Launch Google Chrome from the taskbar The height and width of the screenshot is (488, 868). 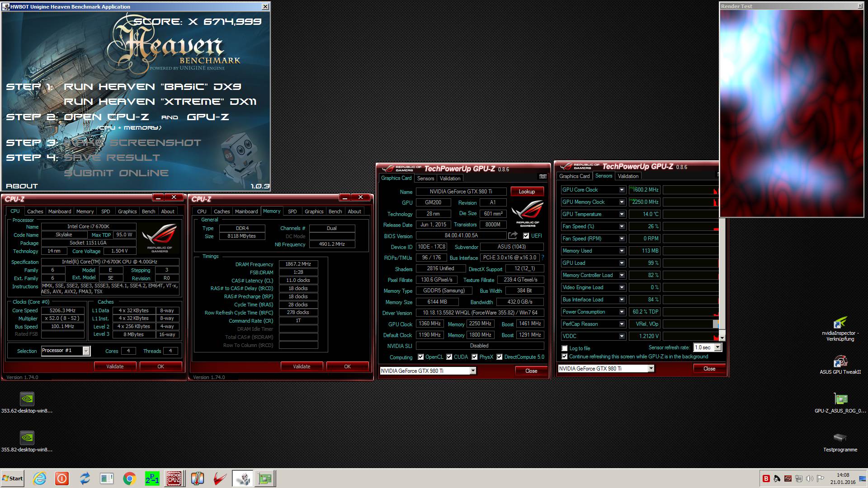pyautogui.click(x=130, y=479)
